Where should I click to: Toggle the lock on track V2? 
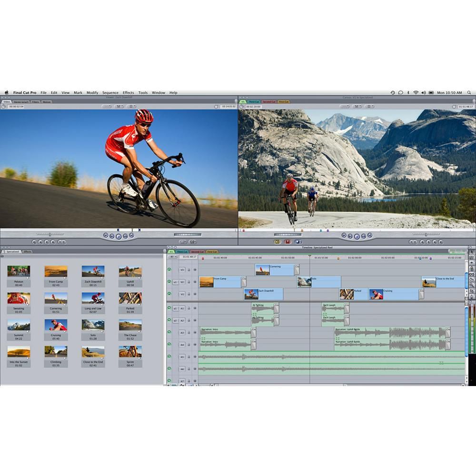[x=188, y=282]
